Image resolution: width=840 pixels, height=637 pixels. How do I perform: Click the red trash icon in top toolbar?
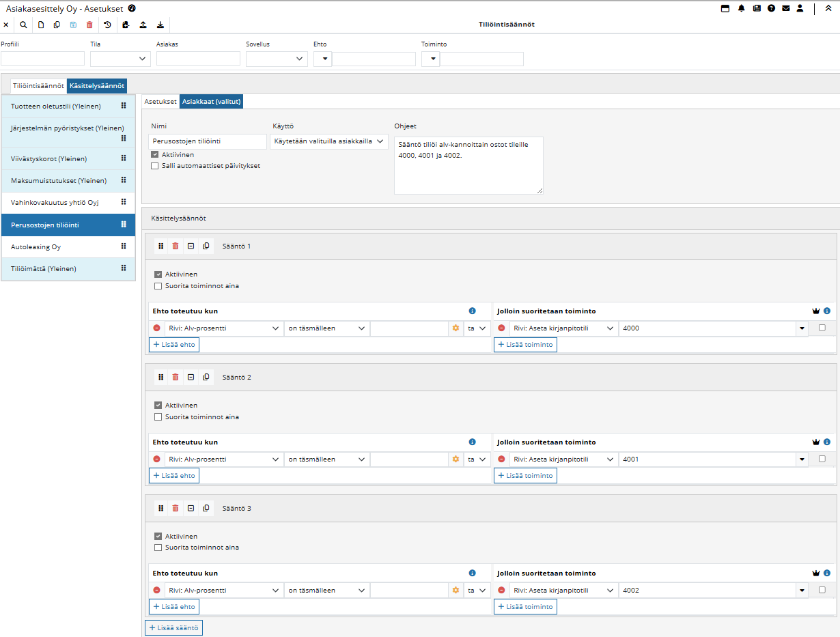pos(89,25)
